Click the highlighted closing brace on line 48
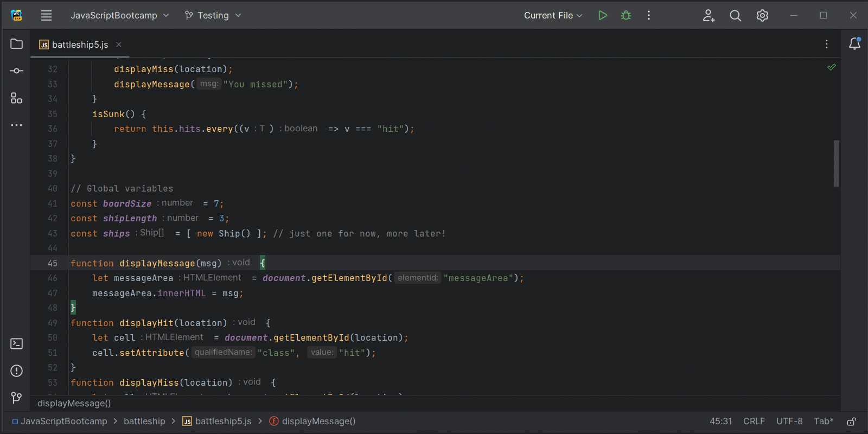The height and width of the screenshot is (434, 868). pyautogui.click(x=73, y=308)
